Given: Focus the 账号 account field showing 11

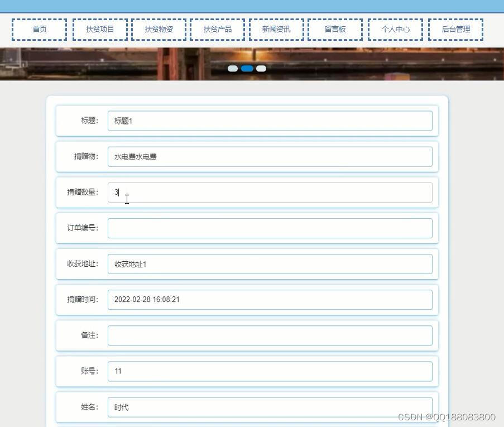Looking at the screenshot, I should pos(270,371).
